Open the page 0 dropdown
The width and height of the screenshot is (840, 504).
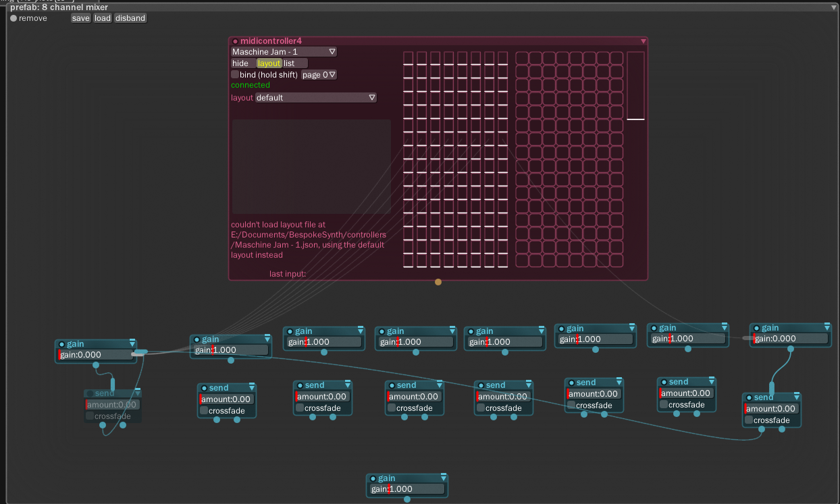click(318, 74)
